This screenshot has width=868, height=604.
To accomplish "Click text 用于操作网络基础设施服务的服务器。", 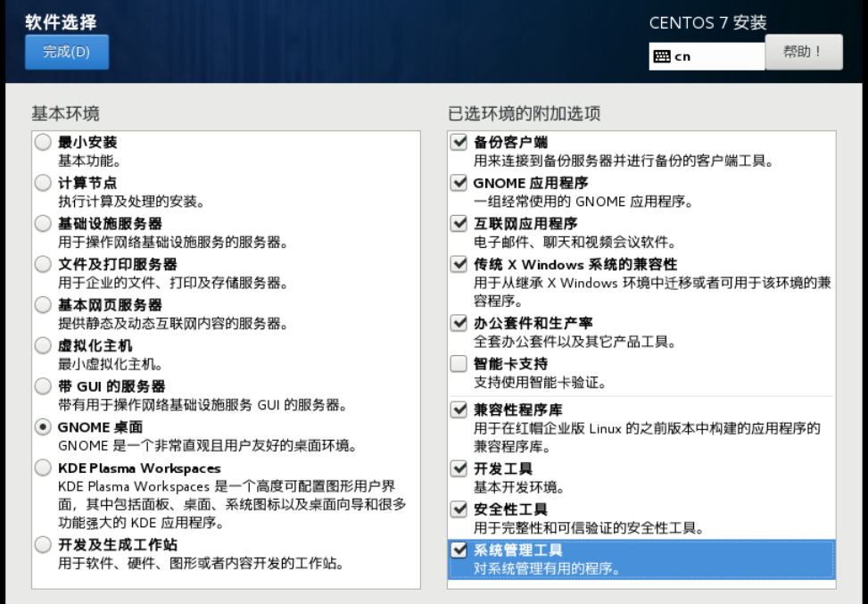I will 173,243.
